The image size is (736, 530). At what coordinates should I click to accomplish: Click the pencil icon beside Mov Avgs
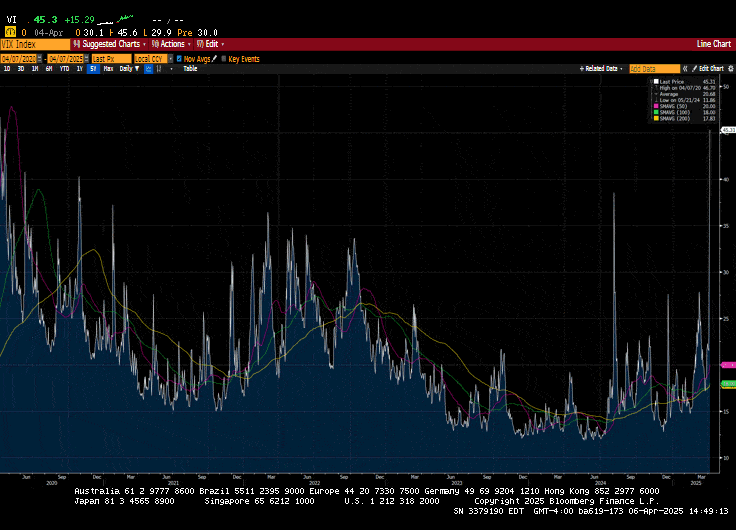pos(215,59)
